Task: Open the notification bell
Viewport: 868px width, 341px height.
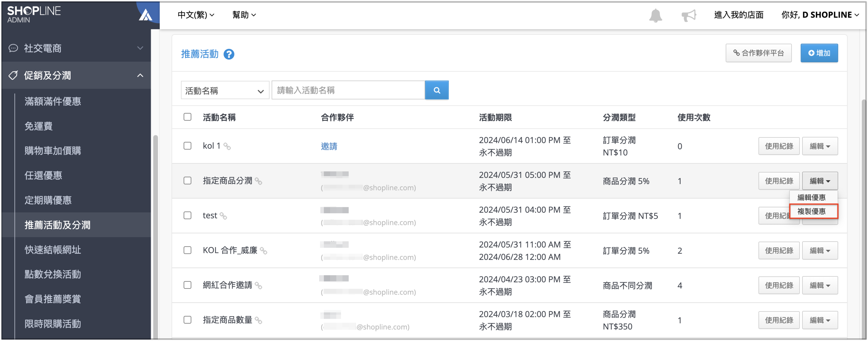Action: click(655, 15)
